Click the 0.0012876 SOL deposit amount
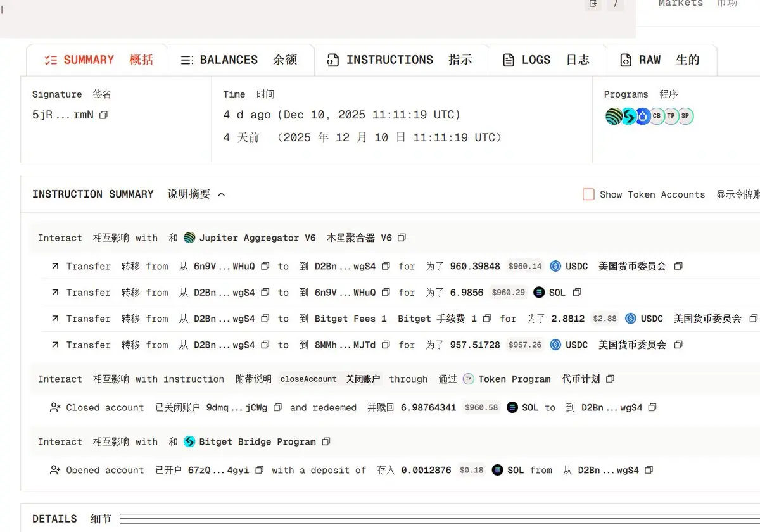The image size is (760, 532). [x=426, y=471]
